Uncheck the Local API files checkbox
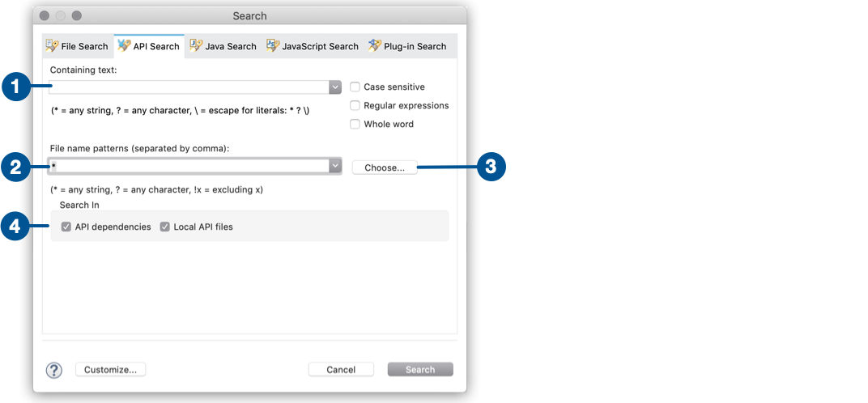 click(165, 227)
